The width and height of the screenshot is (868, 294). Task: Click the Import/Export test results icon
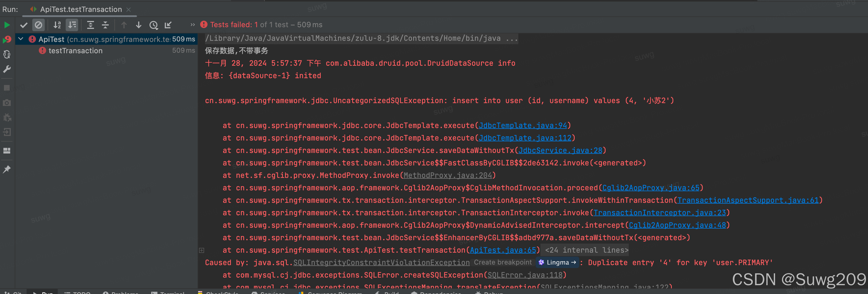(x=168, y=25)
